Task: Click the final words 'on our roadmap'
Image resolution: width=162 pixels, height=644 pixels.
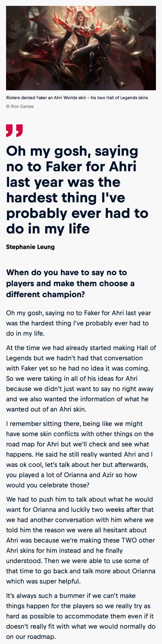Action: tap(31, 636)
